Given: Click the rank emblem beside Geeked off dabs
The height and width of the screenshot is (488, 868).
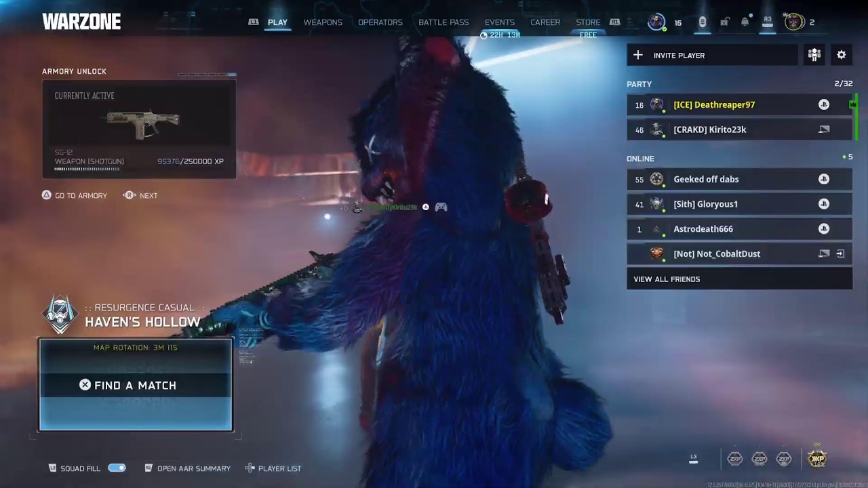Looking at the screenshot, I should tap(656, 179).
